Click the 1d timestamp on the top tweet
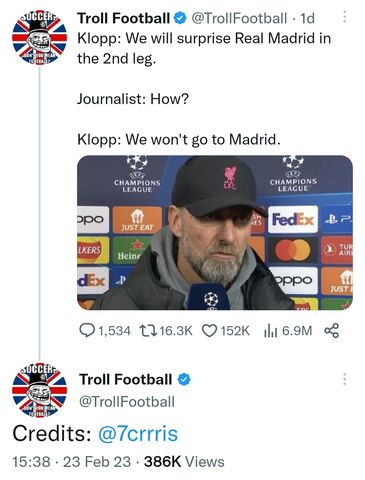The width and height of the screenshot is (365, 480). [307, 18]
